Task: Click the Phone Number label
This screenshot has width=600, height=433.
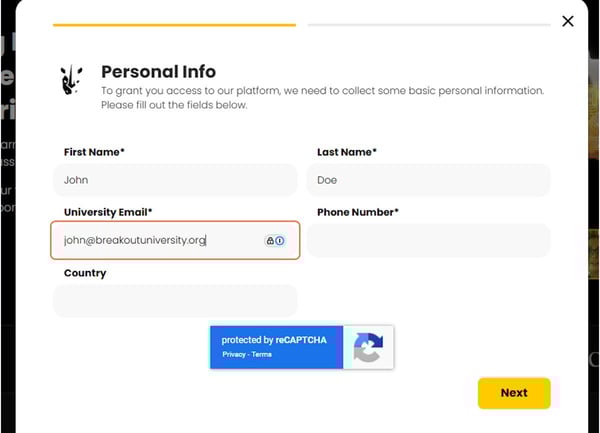Action: point(357,212)
